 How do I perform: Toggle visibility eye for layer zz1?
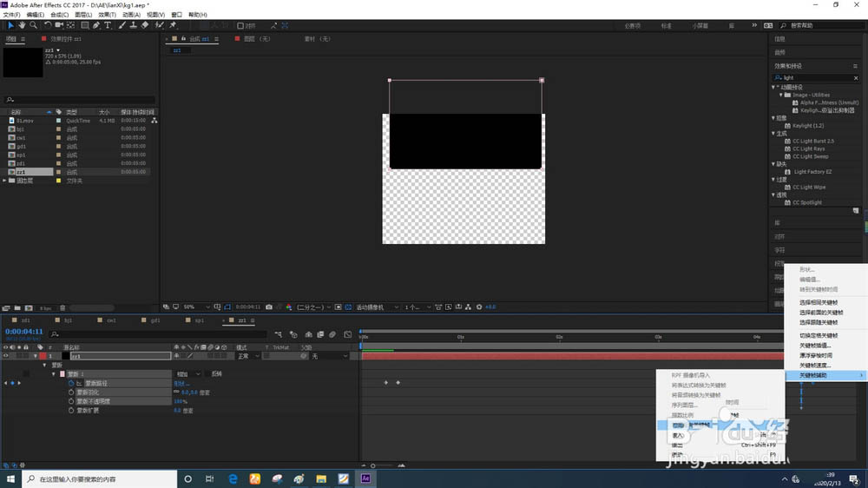[6, 356]
